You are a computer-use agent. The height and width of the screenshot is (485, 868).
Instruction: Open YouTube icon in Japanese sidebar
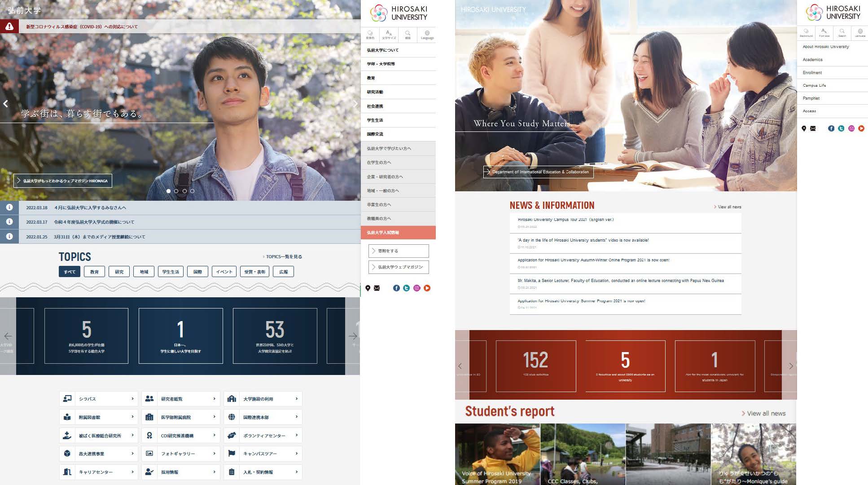click(x=427, y=288)
